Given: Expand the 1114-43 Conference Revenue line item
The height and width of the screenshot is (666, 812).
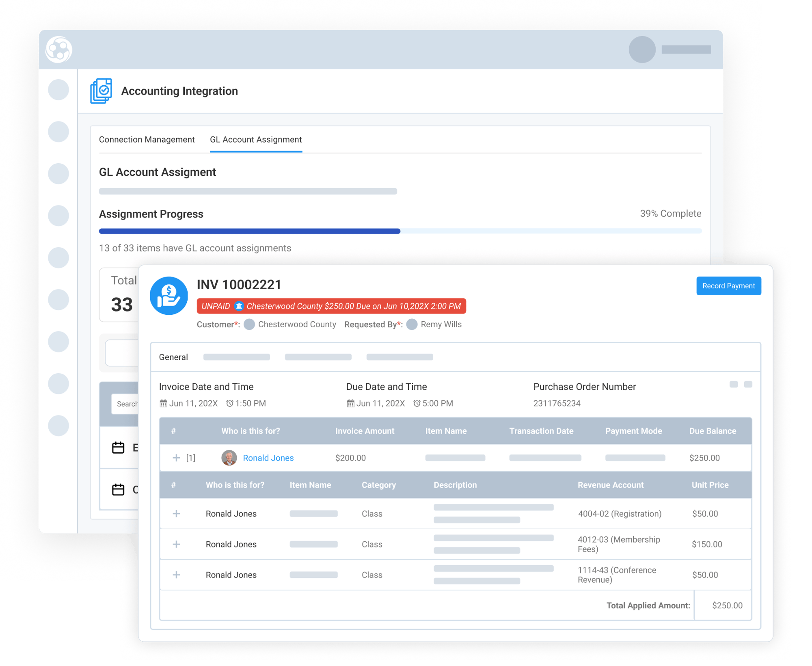Looking at the screenshot, I should [176, 575].
